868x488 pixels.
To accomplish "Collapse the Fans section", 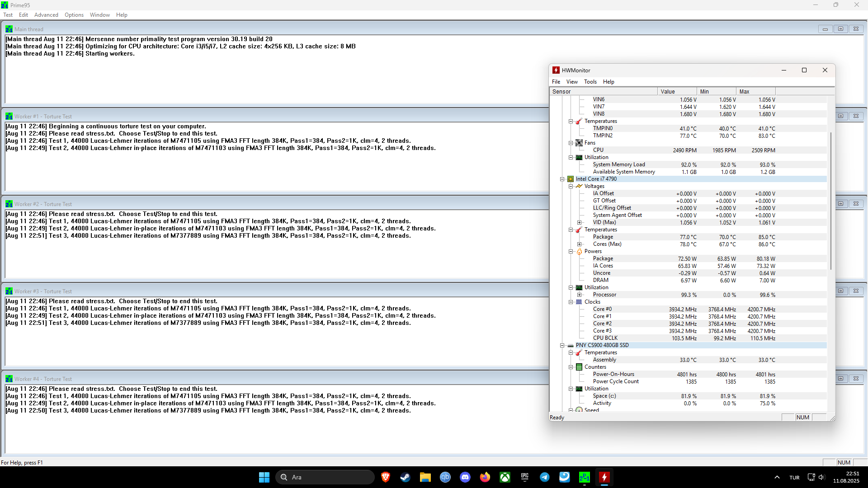I will [571, 143].
